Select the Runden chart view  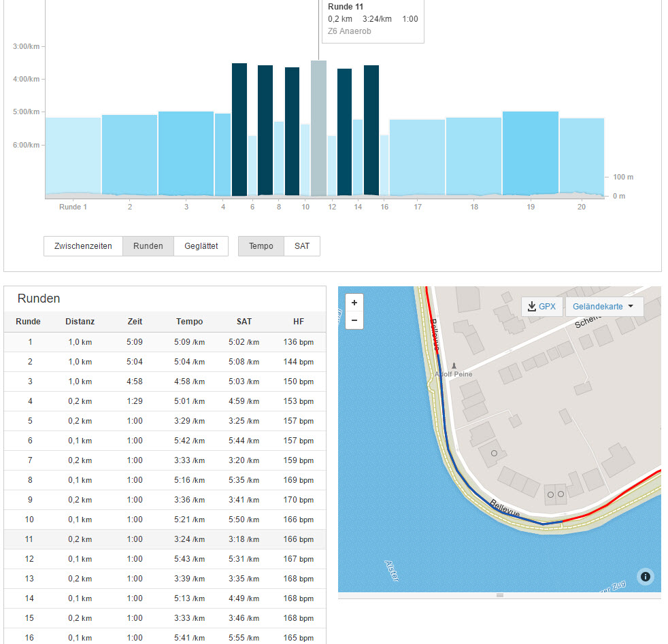tap(148, 246)
